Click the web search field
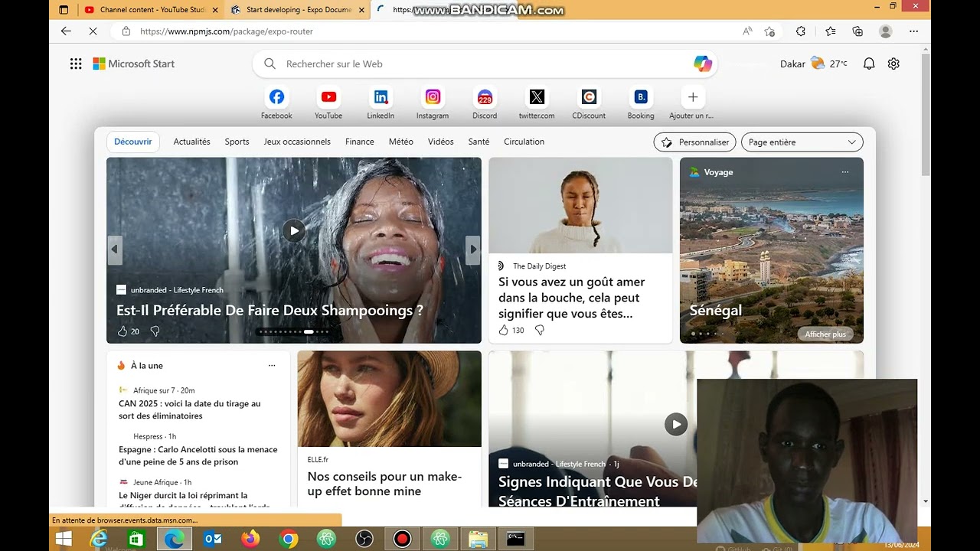This screenshot has height=551, width=980. (x=484, y=64)
